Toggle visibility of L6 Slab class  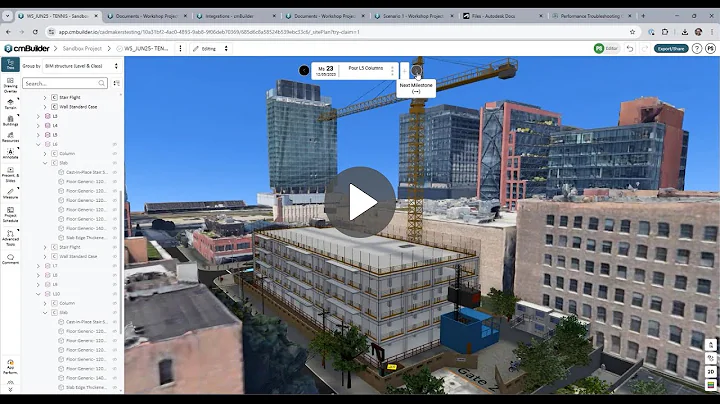115,163
